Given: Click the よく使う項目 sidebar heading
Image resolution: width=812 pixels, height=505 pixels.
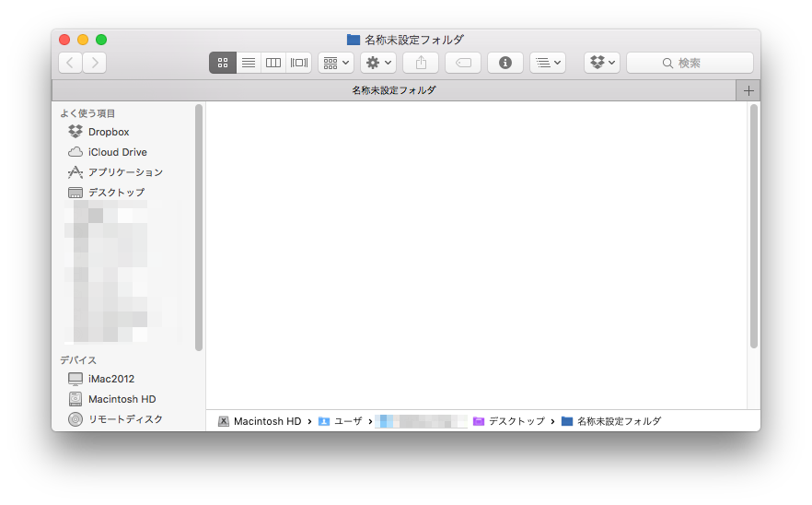Looking at the screenshot, I should 87,113.
